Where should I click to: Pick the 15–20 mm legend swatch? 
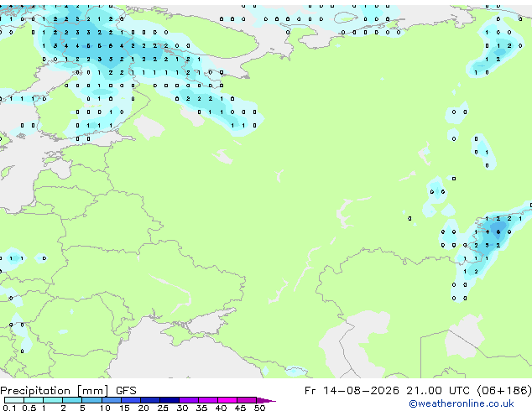[x=130, y=400]
